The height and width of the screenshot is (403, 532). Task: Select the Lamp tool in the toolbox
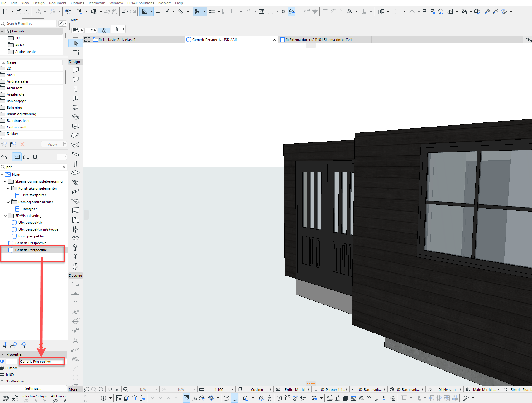coord(75,238)
